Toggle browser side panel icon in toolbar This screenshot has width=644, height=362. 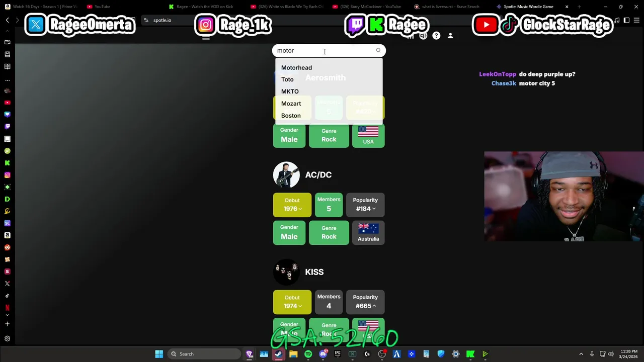coord(626,20)
